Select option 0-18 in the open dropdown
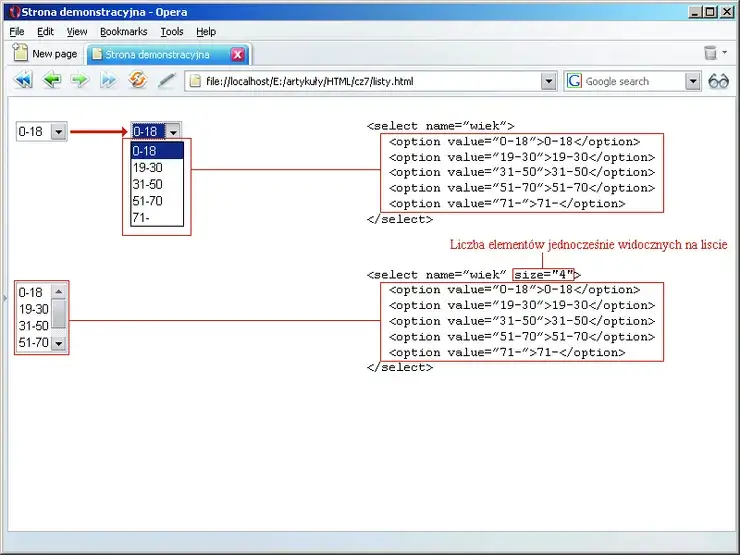Viewport: 740px width, 555px height. (x=157, y=151)
